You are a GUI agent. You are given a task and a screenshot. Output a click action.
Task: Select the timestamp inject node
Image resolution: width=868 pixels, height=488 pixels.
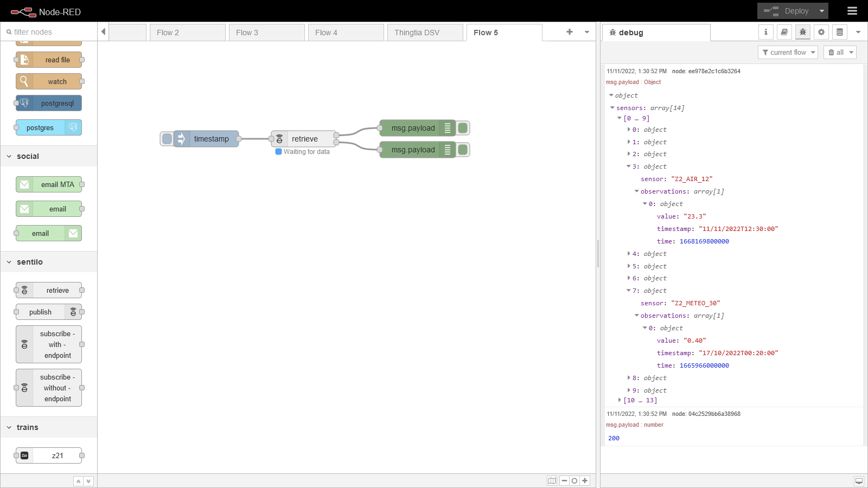pos(207,139)
